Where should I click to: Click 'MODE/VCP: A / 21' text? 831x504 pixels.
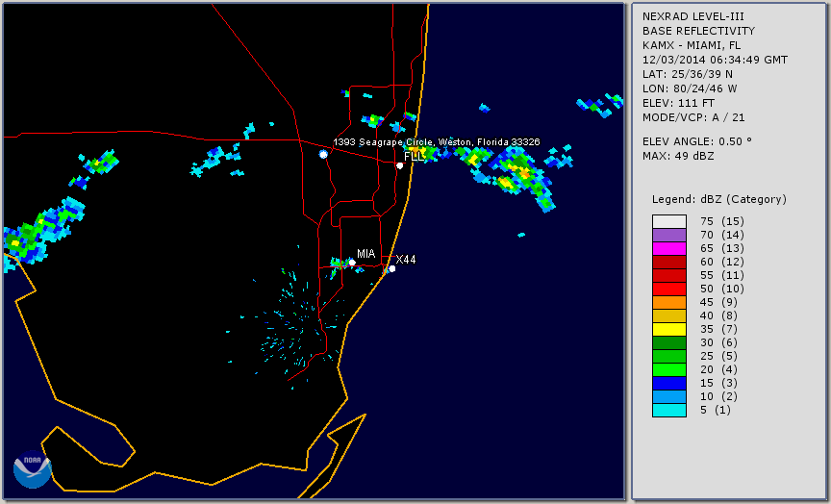coord(693,117)
